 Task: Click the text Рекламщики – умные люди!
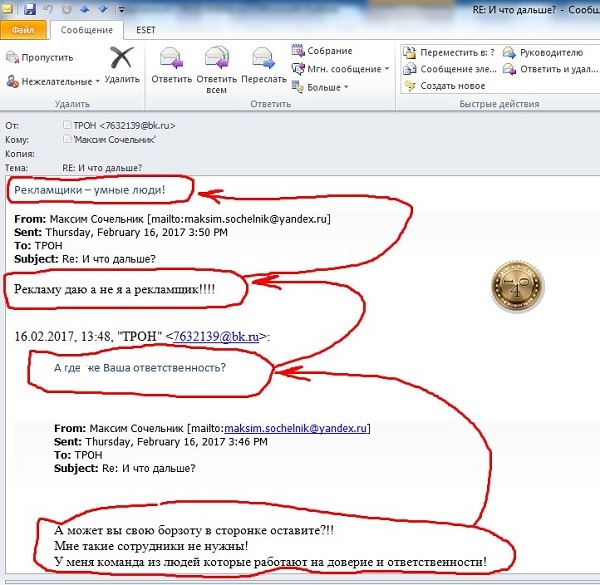tap(90, 190)
